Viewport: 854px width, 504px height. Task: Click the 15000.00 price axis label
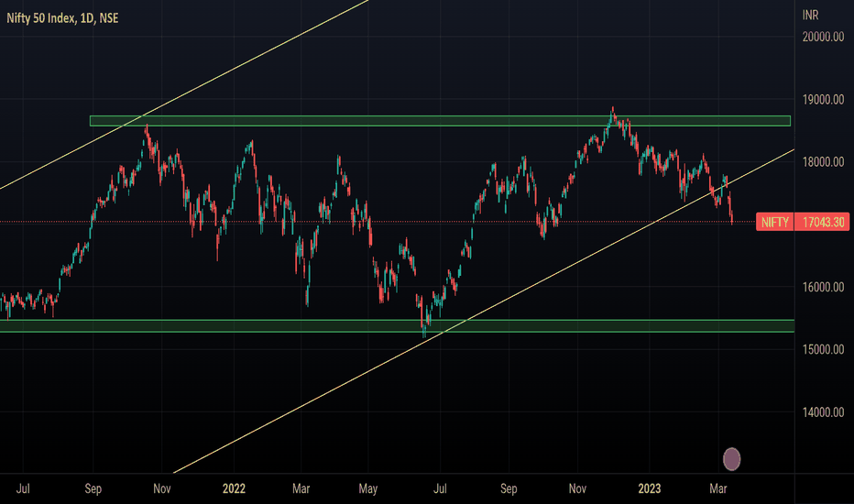pos(823,350)
